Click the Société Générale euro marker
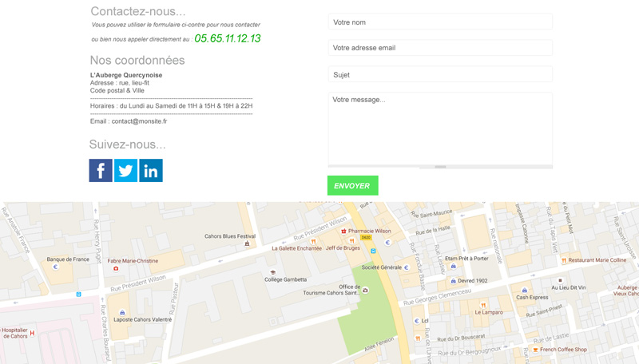This screenshot has width=639, height=364. coord(407,267)
